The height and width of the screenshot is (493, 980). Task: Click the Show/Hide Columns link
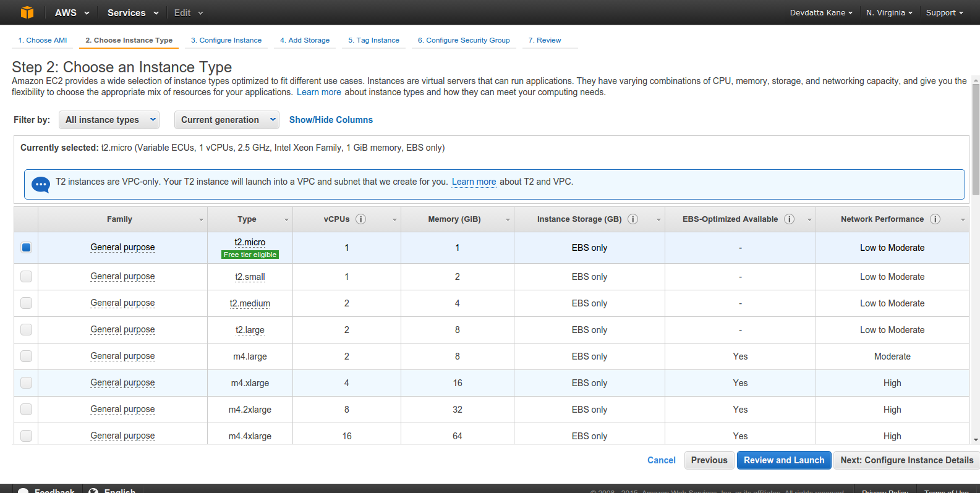click(x=331, y=120)
